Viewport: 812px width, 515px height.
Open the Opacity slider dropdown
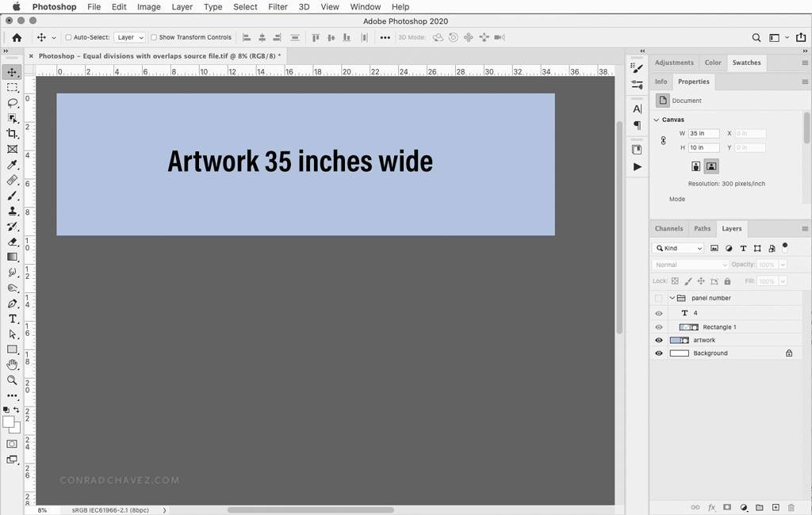point(783,265)
